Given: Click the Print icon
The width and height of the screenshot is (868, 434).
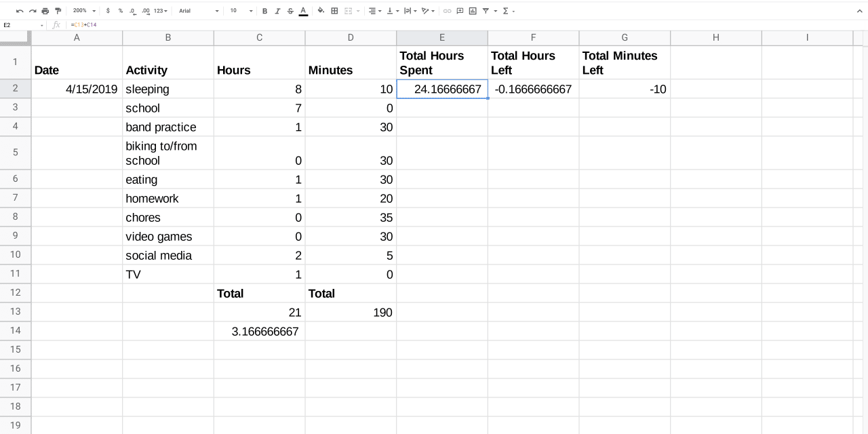Looking at the screenshot, I should pos(45,11).
